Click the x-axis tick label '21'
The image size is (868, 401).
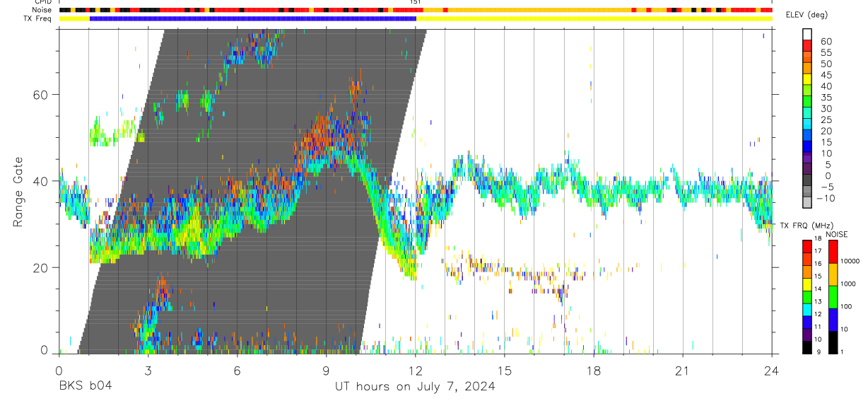[682, 370]
